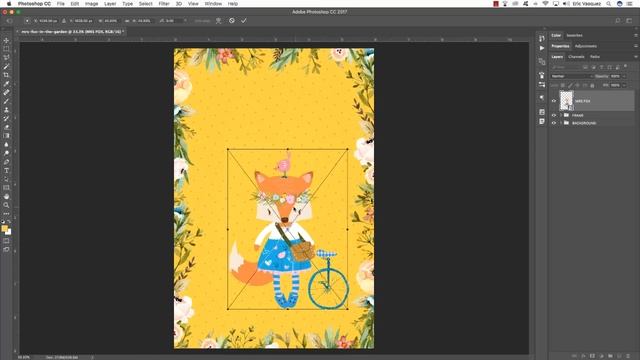Change screen mode at toolbar bottom

pos(6,249)
